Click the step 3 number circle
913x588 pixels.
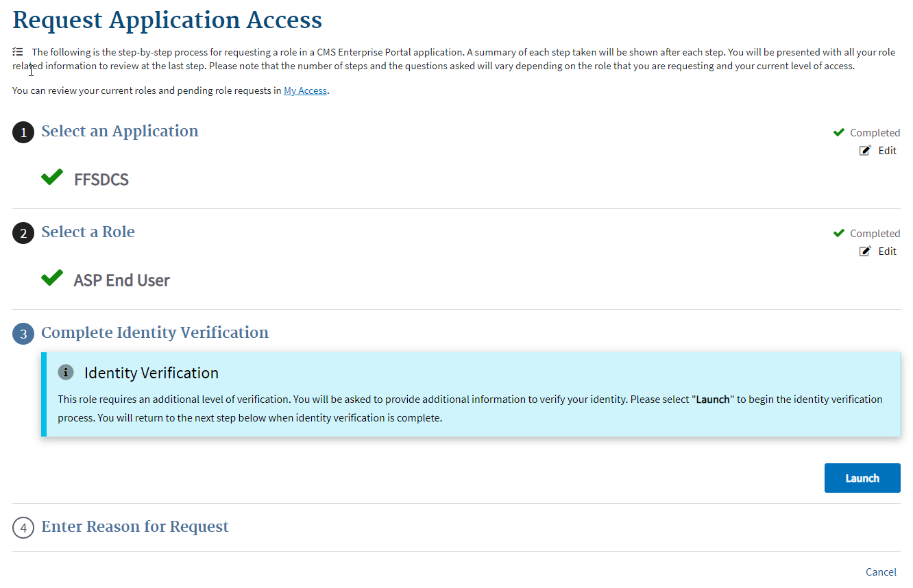tap(23, 334)
